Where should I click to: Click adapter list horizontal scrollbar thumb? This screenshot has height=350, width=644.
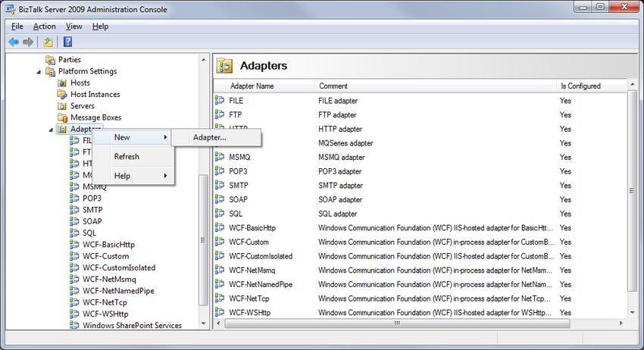coord(397,323)
